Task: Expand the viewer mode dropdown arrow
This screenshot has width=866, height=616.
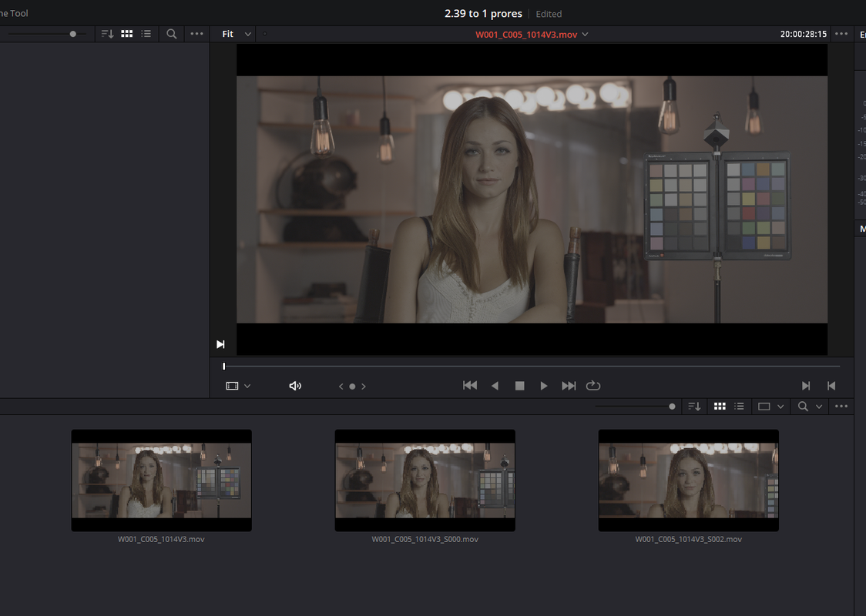Action: coord(247,387)
